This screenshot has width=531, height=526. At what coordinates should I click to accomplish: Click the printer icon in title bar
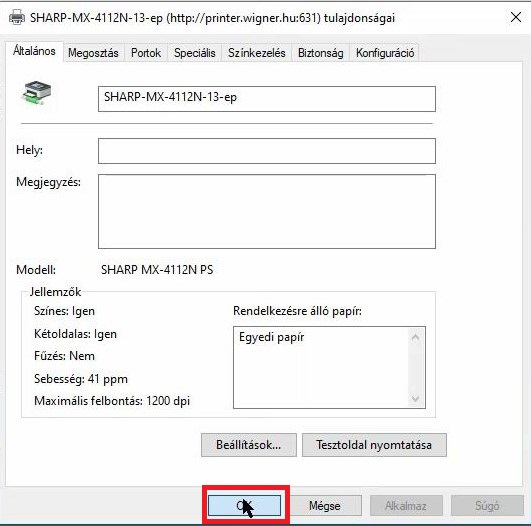tap(17, 17)
